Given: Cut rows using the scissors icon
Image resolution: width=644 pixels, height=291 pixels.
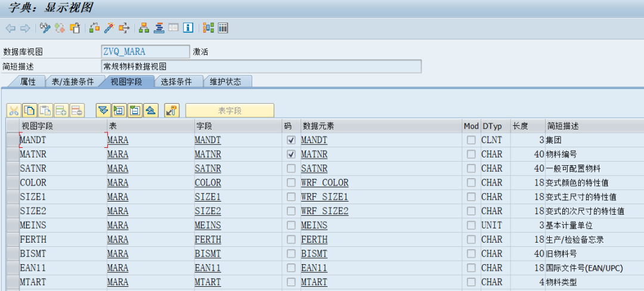Looking at the screenshot, I should (x=14, y=110).
